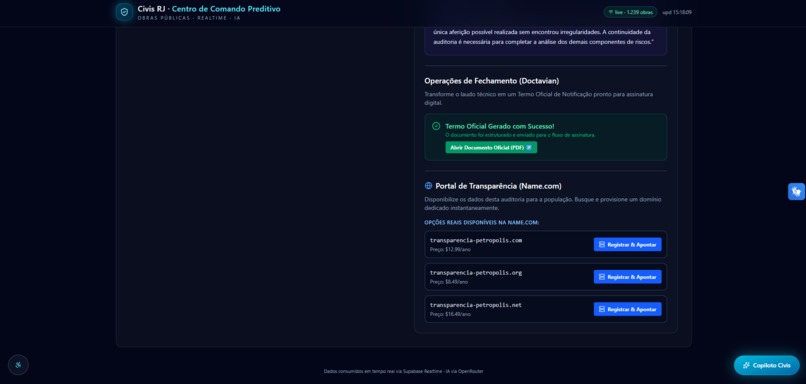The image size is (806, 384).
Task: Open Abrir Documento Oficial (PDF)
Action: coord(491,148)
